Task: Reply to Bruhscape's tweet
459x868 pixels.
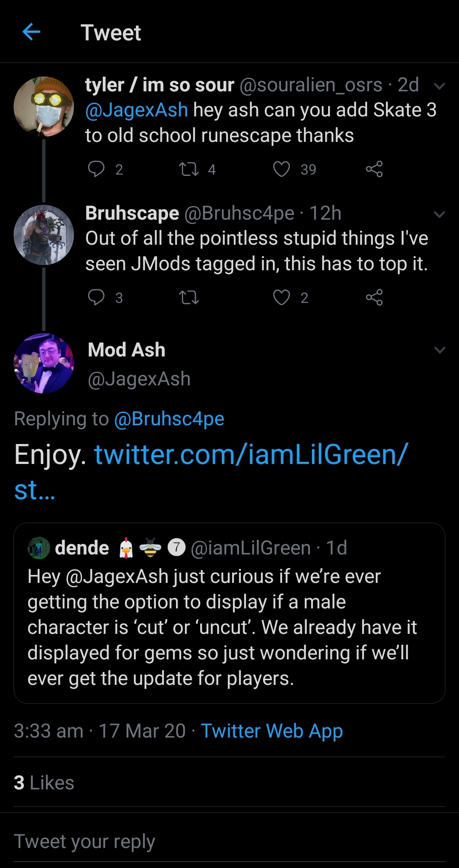Action: (x=96, y=297)
